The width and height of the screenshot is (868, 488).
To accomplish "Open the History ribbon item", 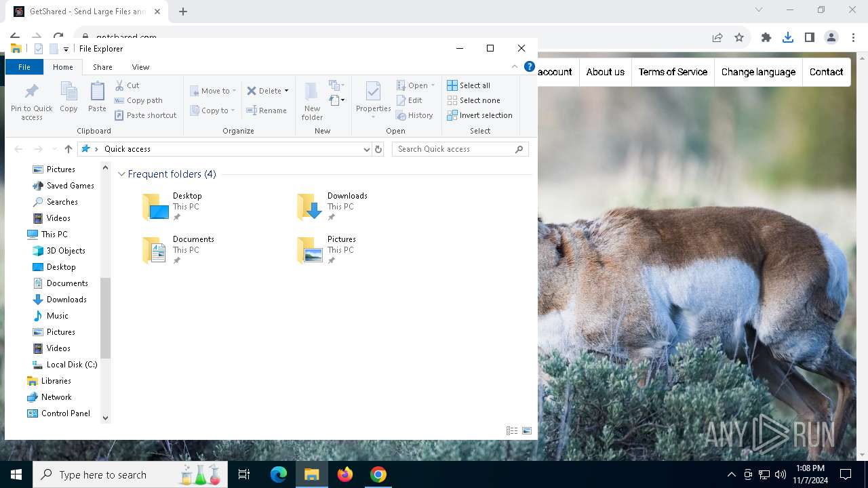I will pyautogui.click(x=414, y=115).
